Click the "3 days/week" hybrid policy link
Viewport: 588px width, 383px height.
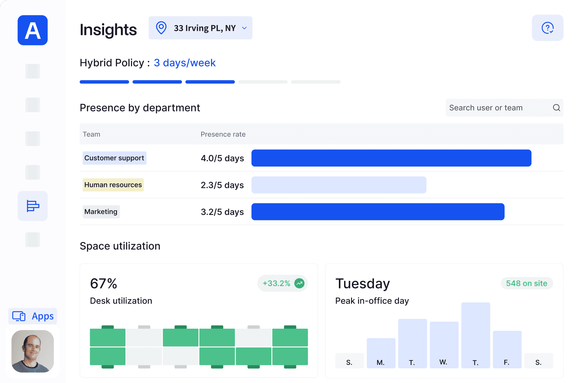click(x=184, y=63)
